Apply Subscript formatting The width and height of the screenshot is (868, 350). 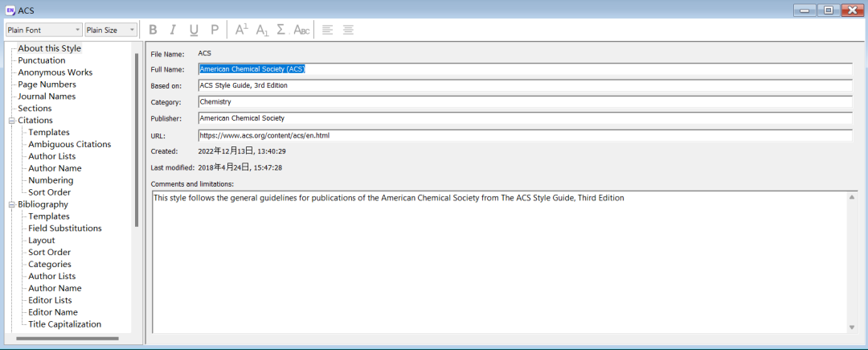262,30
